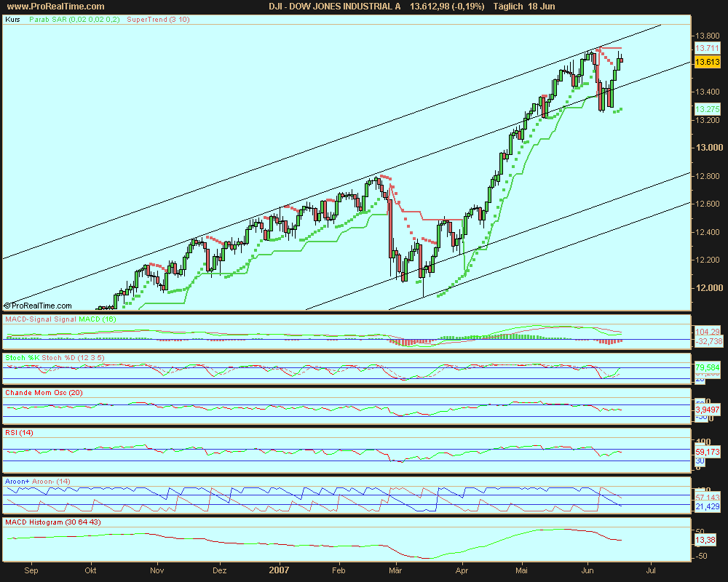Click the Sep month on time axis

click(x=31, y=570)
